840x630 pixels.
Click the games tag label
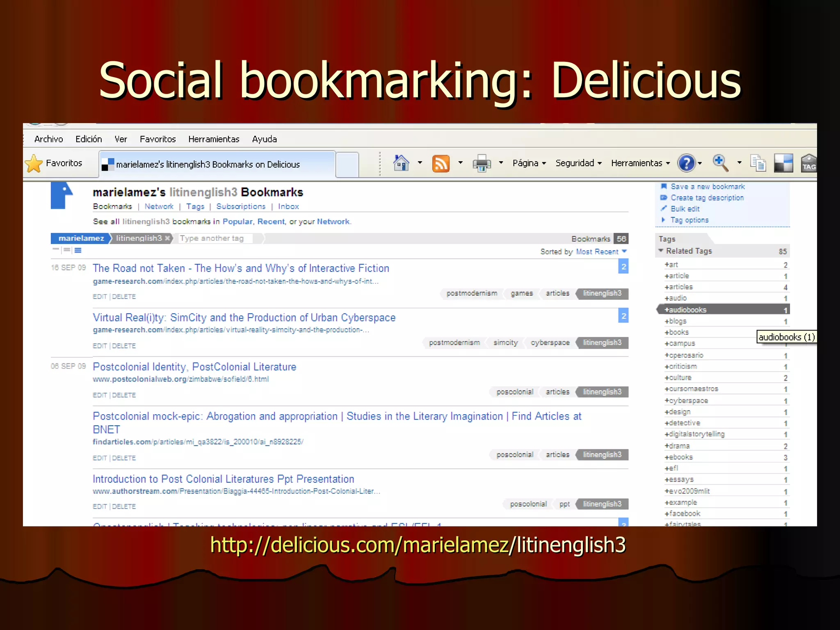521,293
